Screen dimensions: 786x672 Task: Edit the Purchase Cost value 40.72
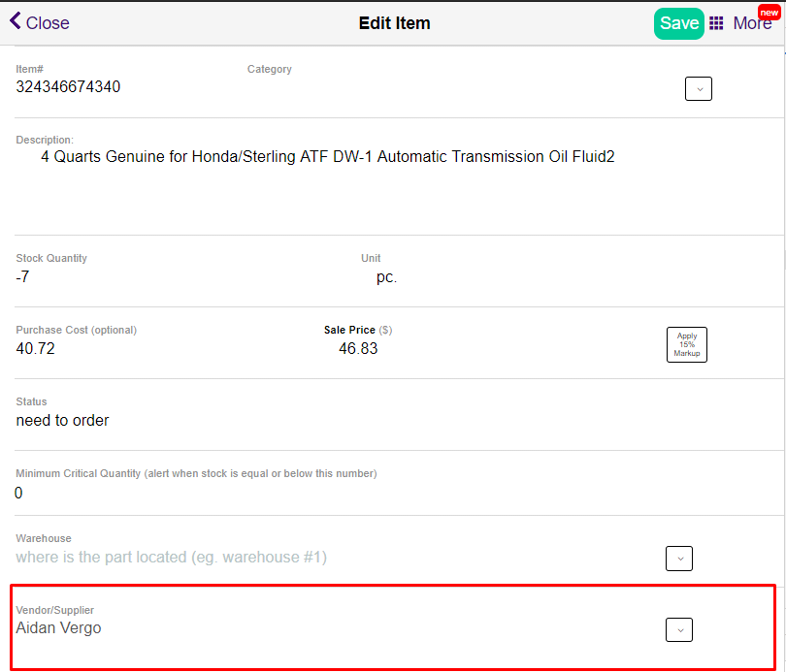click(x=36, y=348)
